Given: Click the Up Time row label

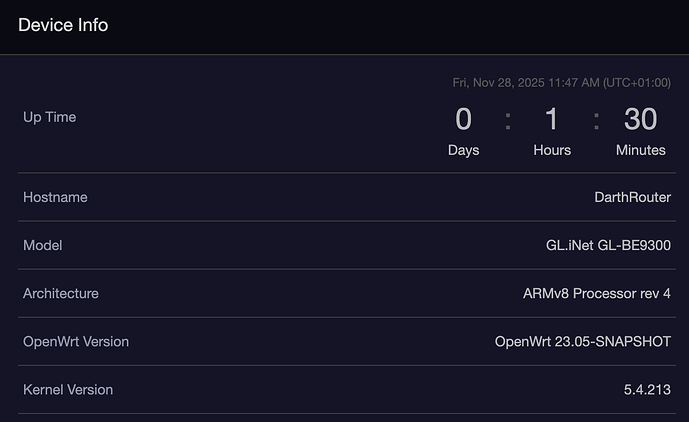Looking at the screenshot, I should coord(49,117).
